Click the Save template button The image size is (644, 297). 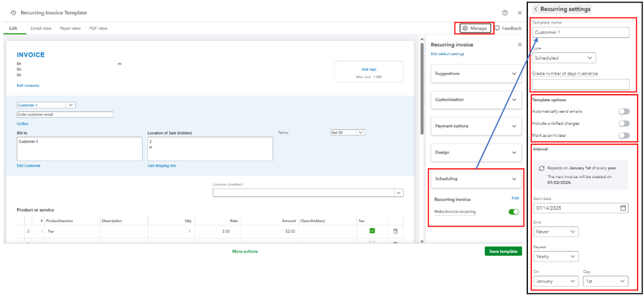pos(503,251)
